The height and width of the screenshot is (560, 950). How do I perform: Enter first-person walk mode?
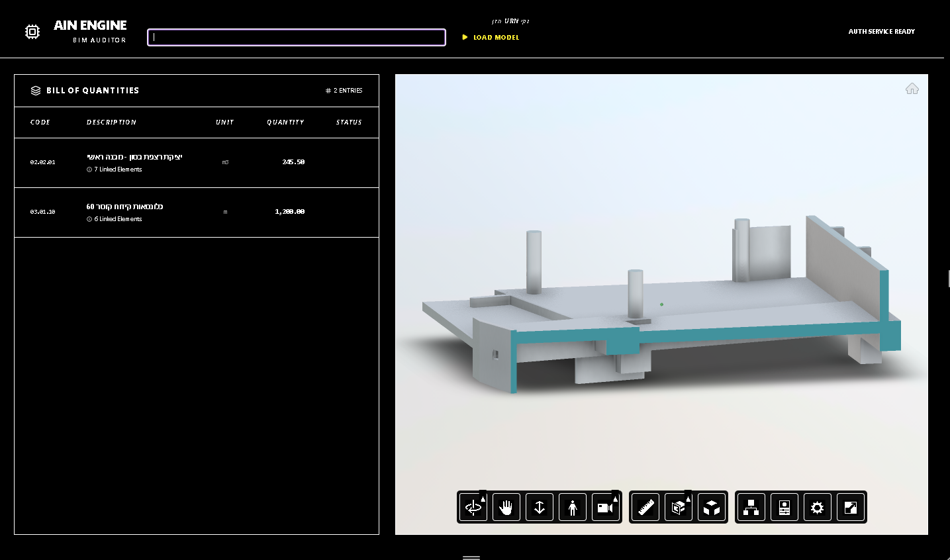pos(573,507)
